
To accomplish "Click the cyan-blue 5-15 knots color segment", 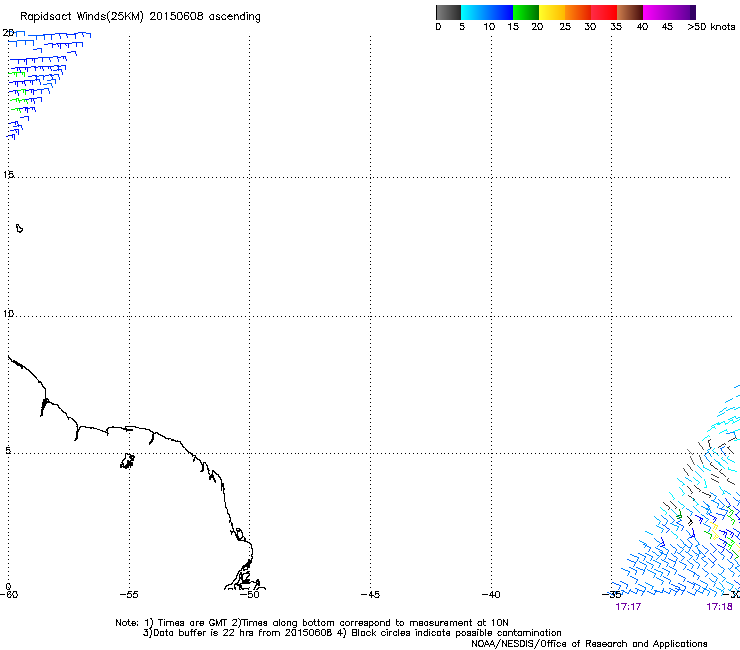I will 487,12.
